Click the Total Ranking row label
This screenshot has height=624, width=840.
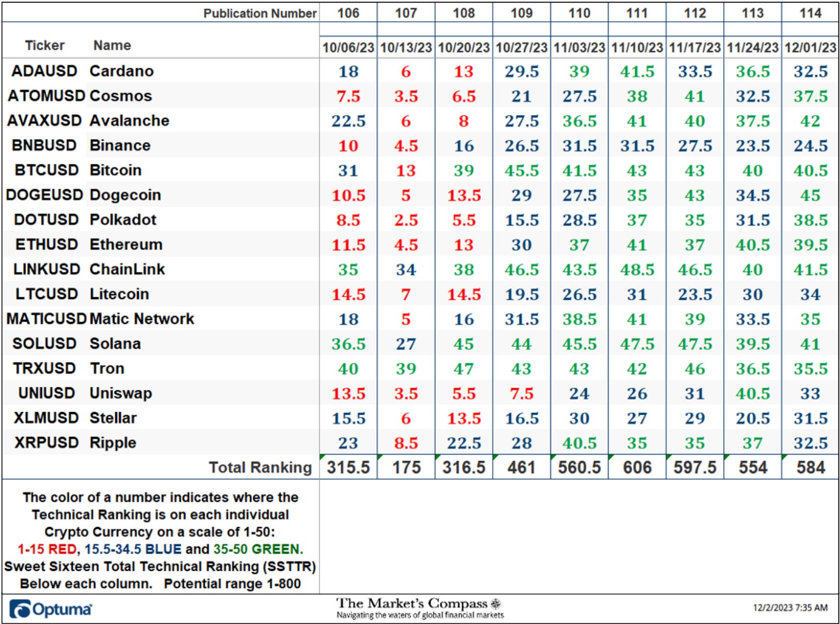point(261,467)
